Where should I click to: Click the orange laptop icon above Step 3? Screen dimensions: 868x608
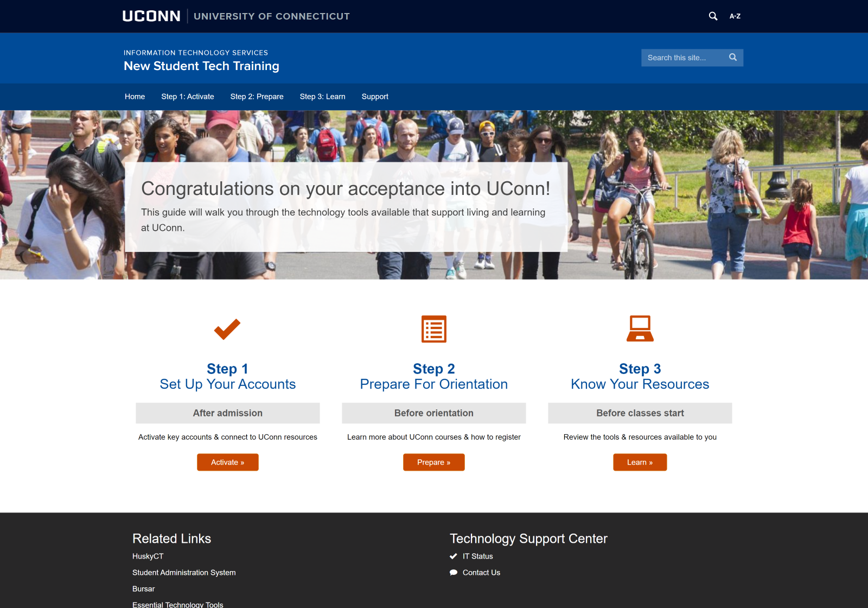click(x=640, y=328)
